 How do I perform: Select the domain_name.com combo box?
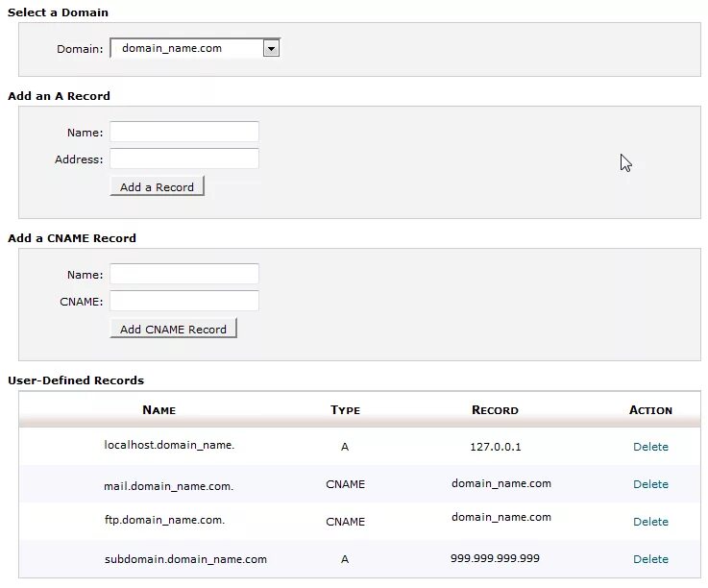pyautogui.click(x=186, y=48)
